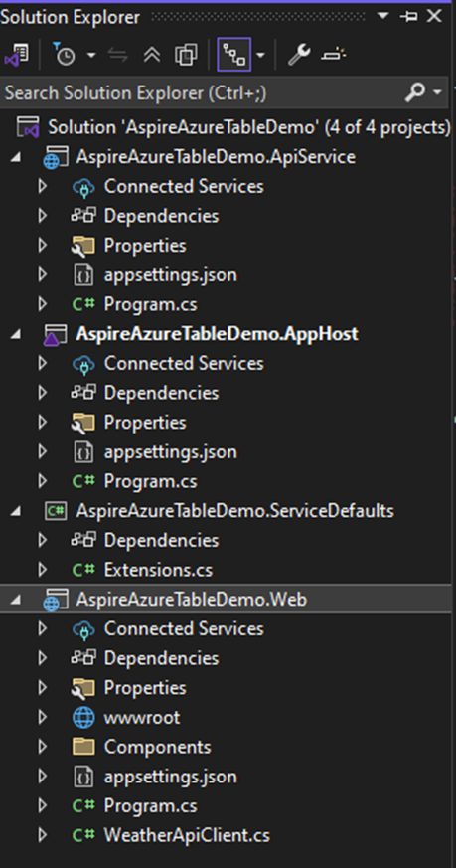Click Connected Services icon under AppHost
The width and height of the screenshot is (456, 868).
(83, 364)
